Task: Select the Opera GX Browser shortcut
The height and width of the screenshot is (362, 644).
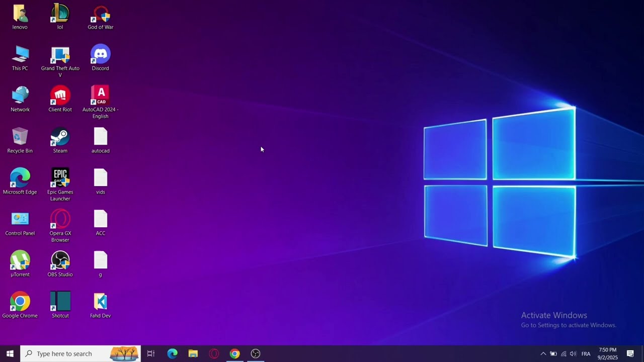Action: 60,227
